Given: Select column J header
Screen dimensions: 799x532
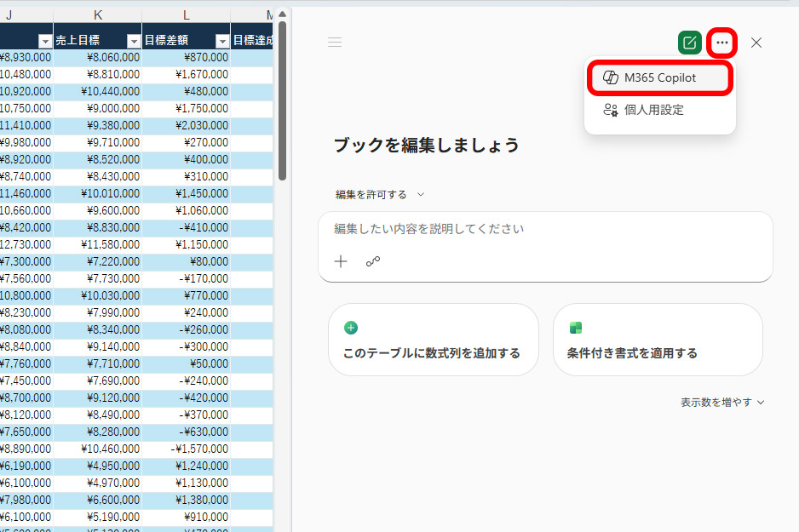Looking at the screenshot, I should tap(26, 15).
